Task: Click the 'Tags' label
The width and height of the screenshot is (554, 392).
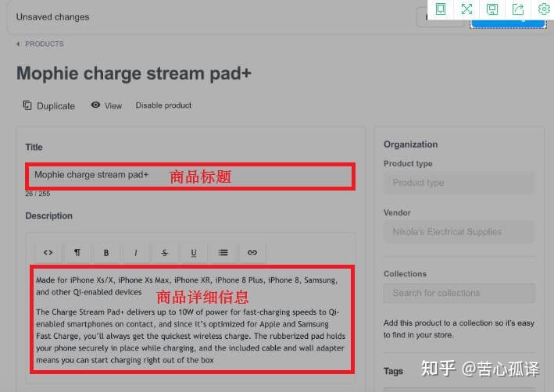Action: coord(393,371)
